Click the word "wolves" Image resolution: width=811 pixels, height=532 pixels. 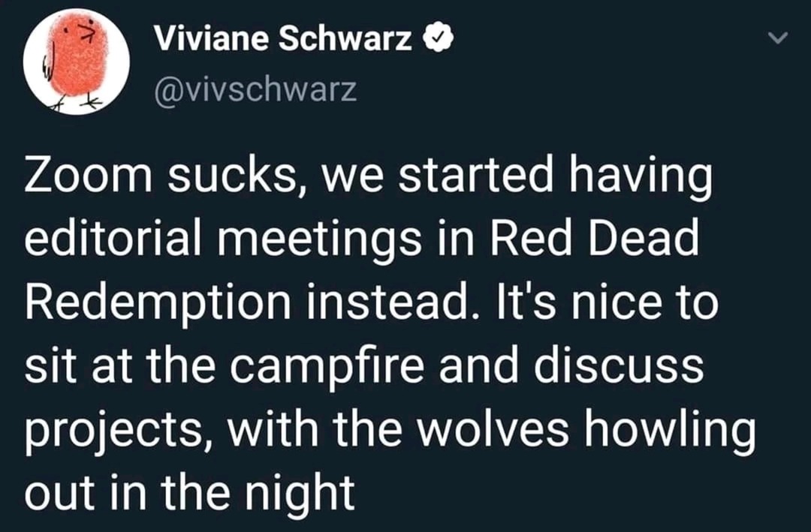[493, 428]
